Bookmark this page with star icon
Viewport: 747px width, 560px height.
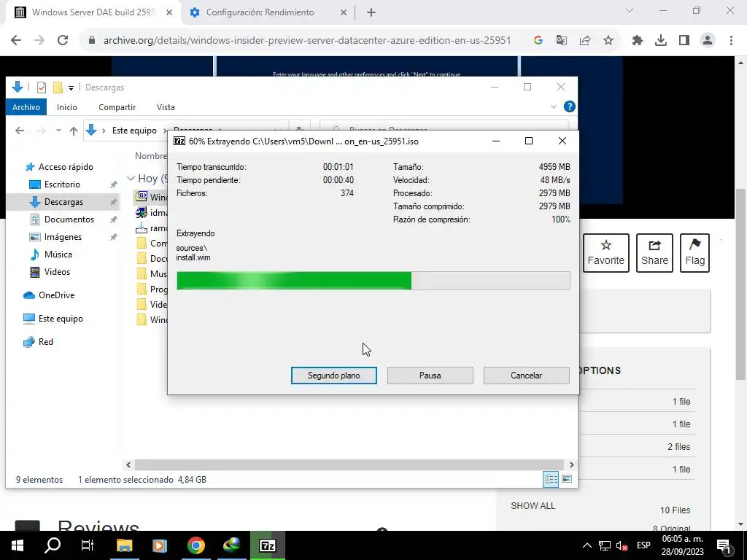pyautogui.click(x=608, y=41)
